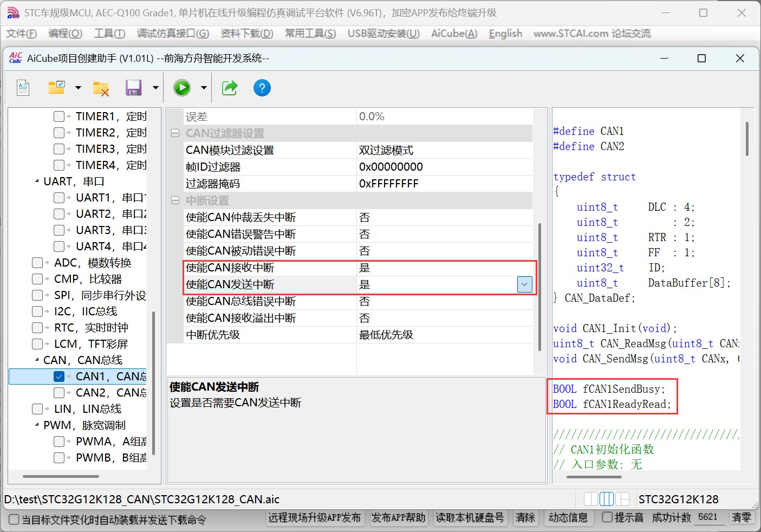
Task: Open the 工具(T) menu
Action: [x=109, y=34]
